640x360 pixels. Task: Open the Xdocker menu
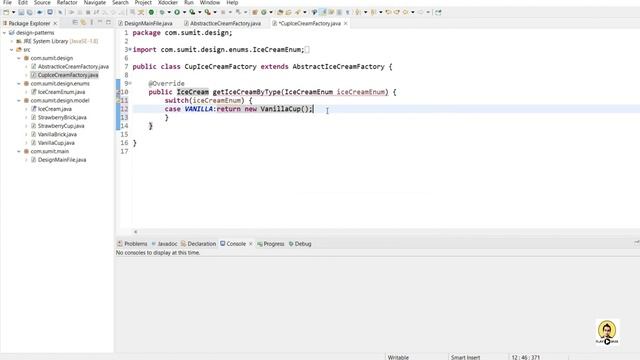[168, 2]
